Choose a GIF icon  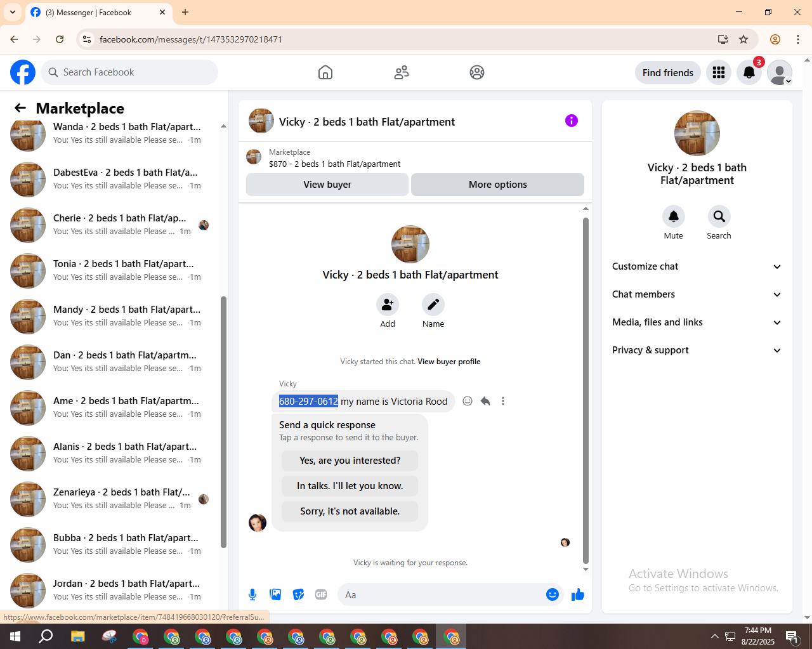(321, 594)
